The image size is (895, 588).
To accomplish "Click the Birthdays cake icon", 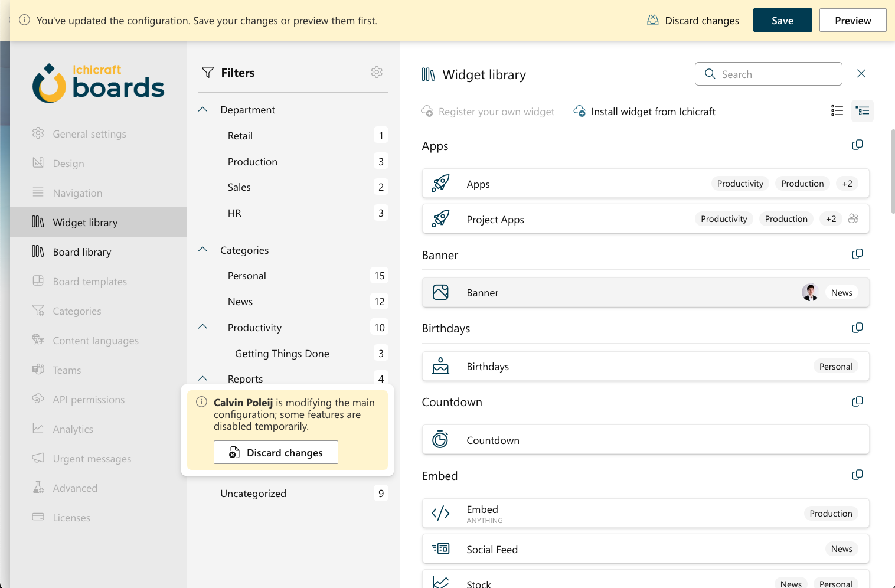I will pyautogui.click(x=440, y=366).
